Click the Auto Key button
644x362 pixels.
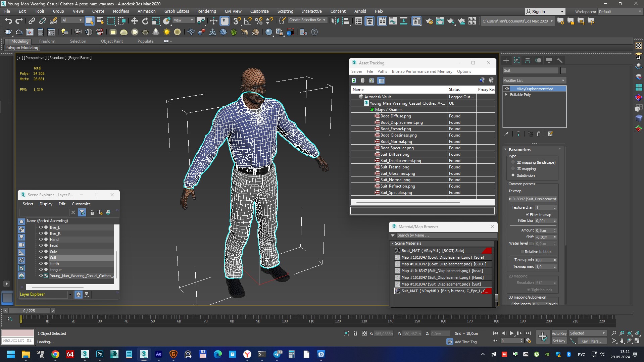click(x=559, y=333)
